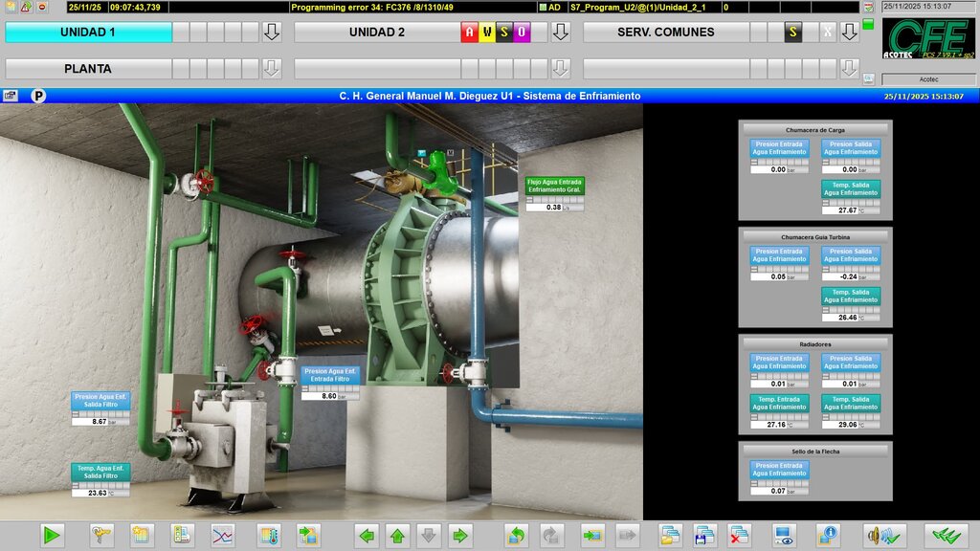Click the blue floppy disk save icon
The height and width of the screenshot is (551, 980).
(703, 536)
